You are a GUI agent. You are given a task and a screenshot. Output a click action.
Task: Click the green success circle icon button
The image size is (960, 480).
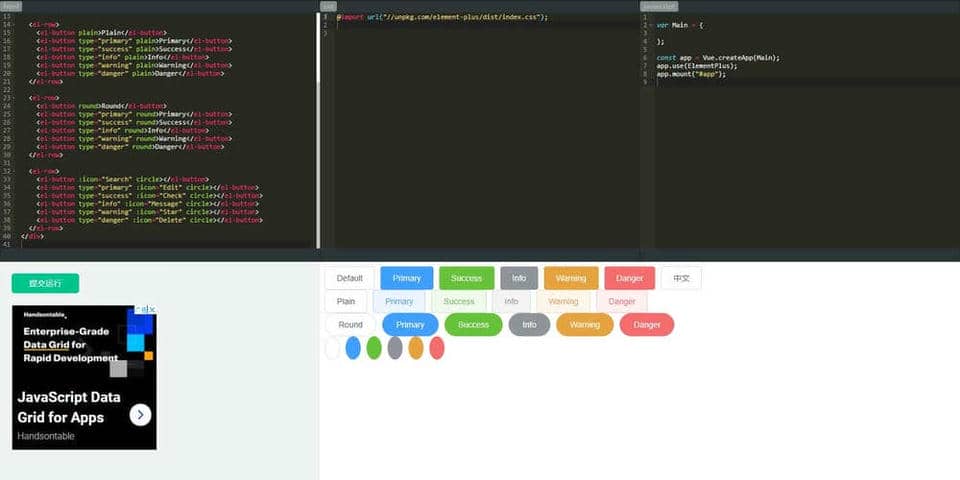(374, 348)
